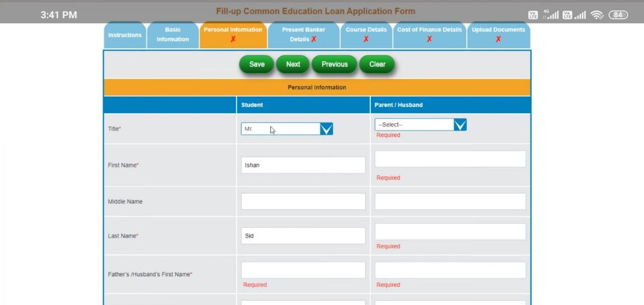The width and height of the screenshot is (644, 305).
Task: Click the red X on Personal Information tab
Action: tap(233, 39)
